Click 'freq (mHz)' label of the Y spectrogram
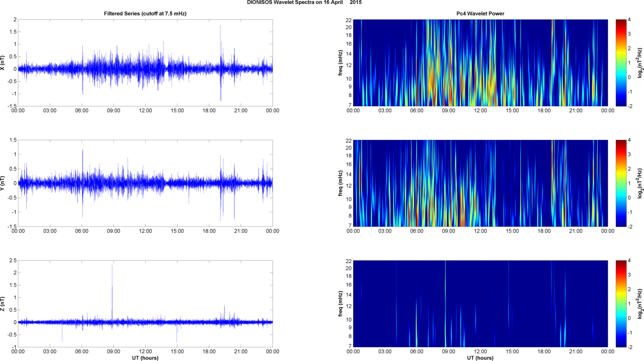 (340, 183)
